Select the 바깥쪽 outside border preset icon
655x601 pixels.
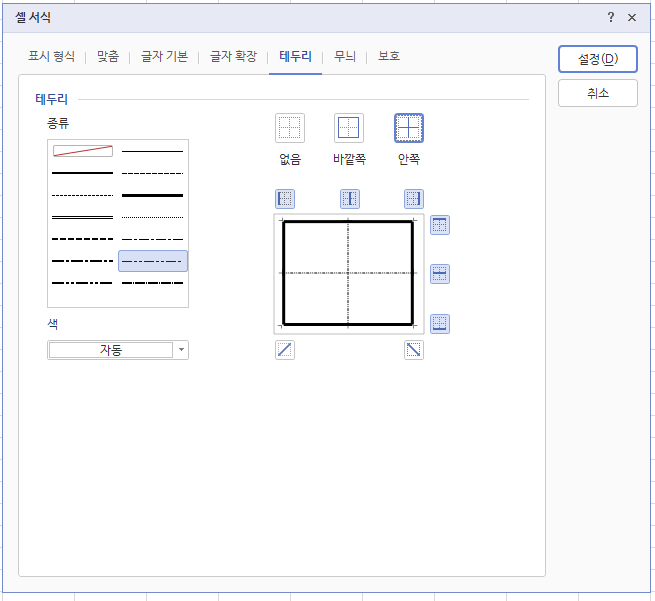(x=349, y=128)
